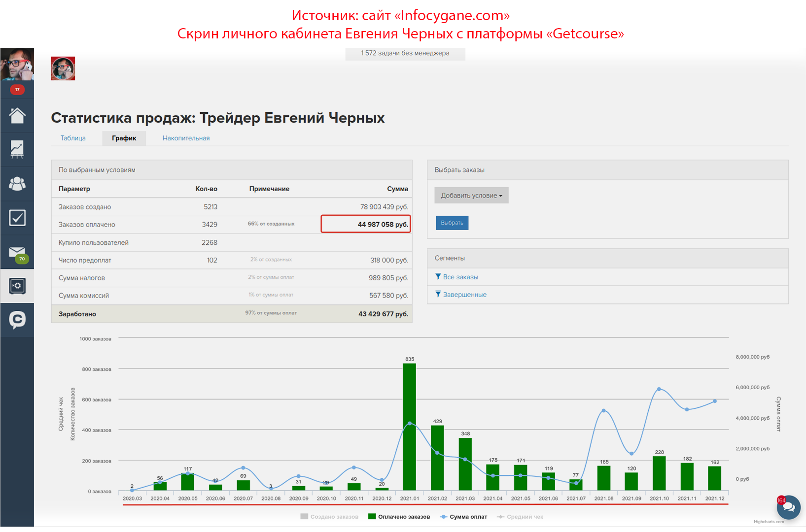
Task: Toggle Создано заказов series in legend
Action: (329, 517)
